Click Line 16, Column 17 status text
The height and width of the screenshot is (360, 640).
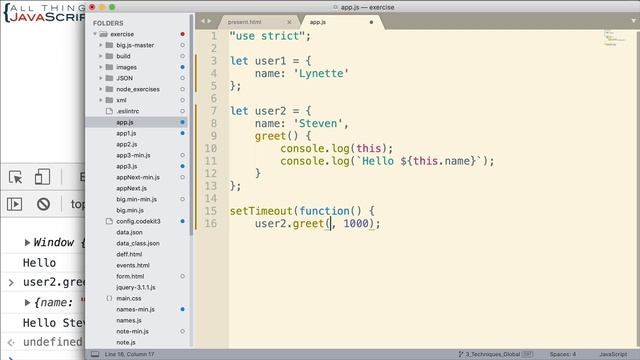click(x=129, y=354)
